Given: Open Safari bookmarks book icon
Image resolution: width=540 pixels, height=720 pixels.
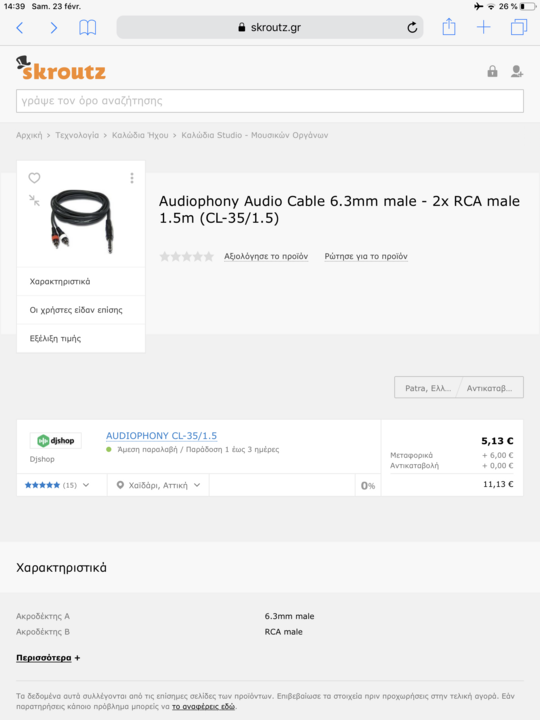Looking at the screenshot, I should (x=87, y=28).
